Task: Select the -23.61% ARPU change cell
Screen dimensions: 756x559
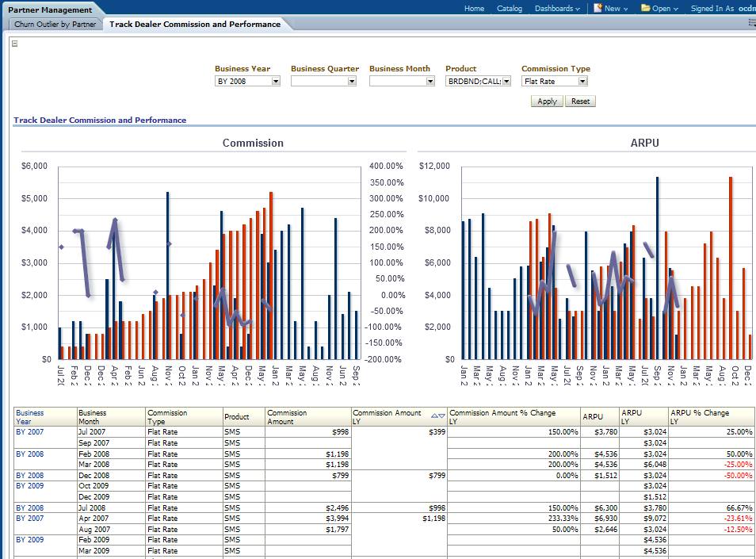Action: point(711,519)
